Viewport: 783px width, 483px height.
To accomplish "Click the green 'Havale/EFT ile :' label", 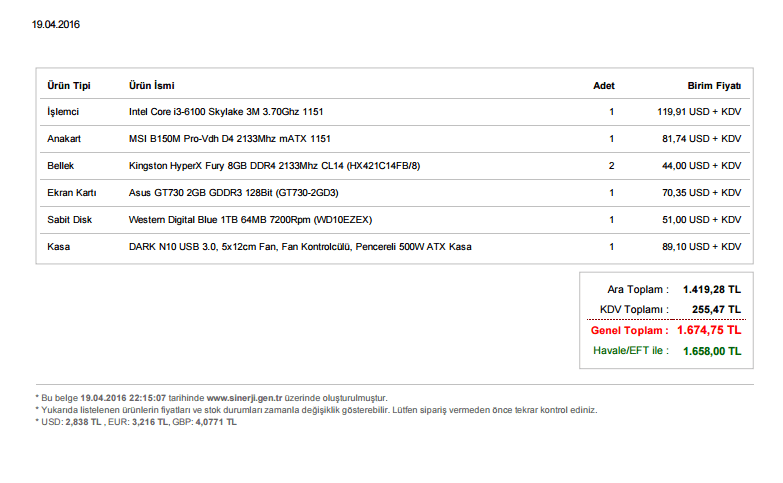I will tap(631, 351).
